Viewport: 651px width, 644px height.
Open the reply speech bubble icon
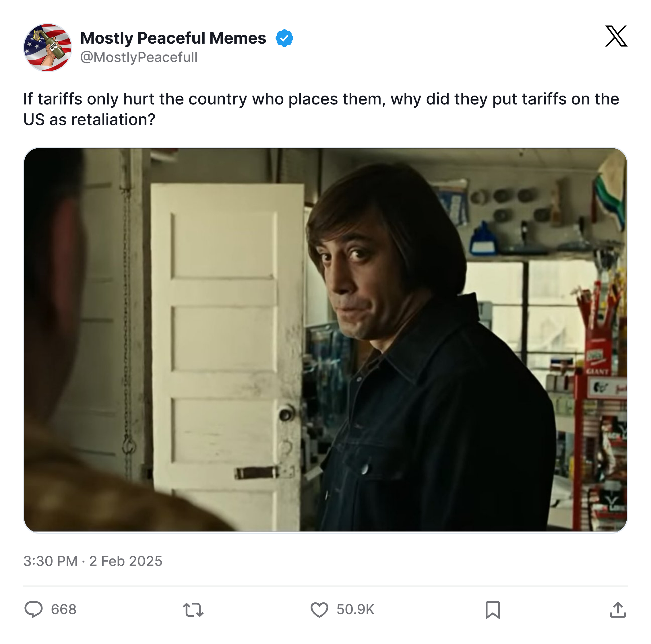click(x=33, y=609)
